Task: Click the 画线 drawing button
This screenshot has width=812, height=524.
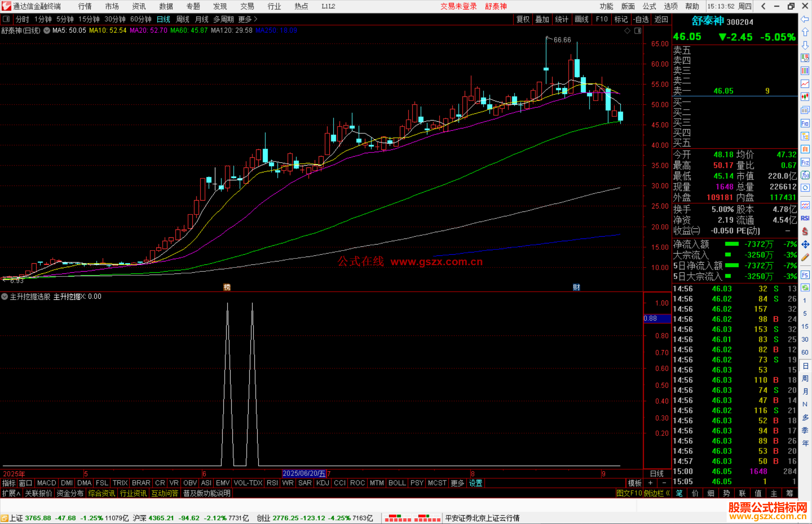Action: click(x=582, y=19)
